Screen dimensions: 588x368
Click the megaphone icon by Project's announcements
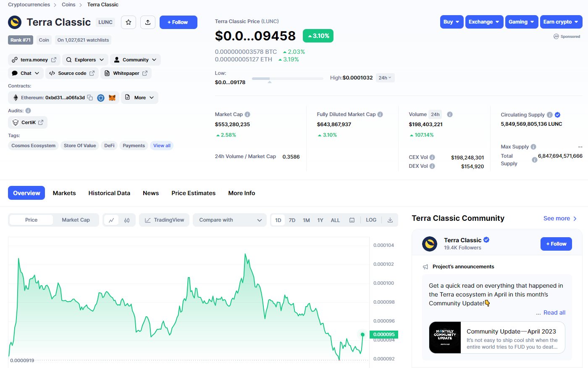[x=425, y=267]
